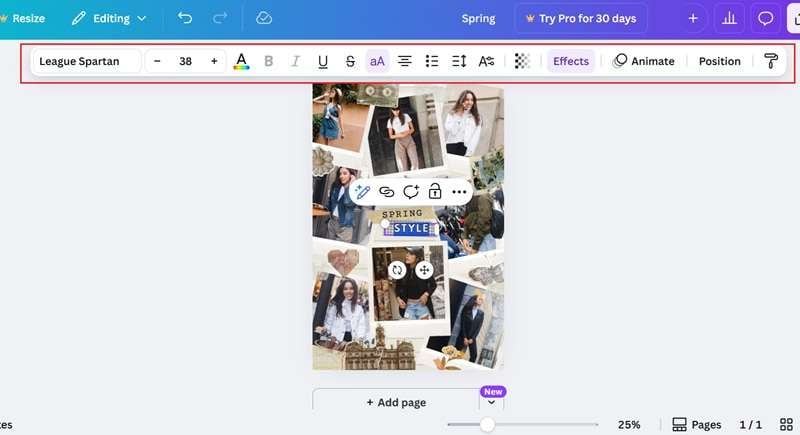Click the zoom slider handle

pos(487,424)
